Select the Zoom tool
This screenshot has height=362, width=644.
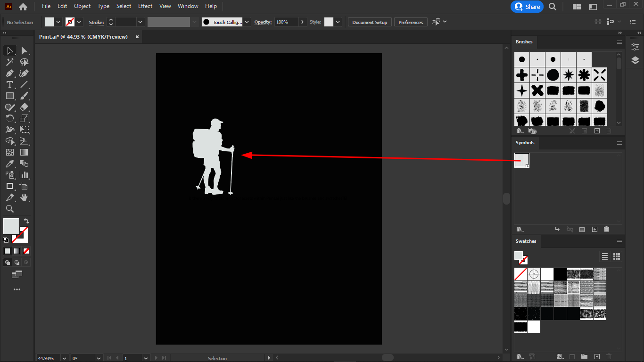[x=9, y=209]
